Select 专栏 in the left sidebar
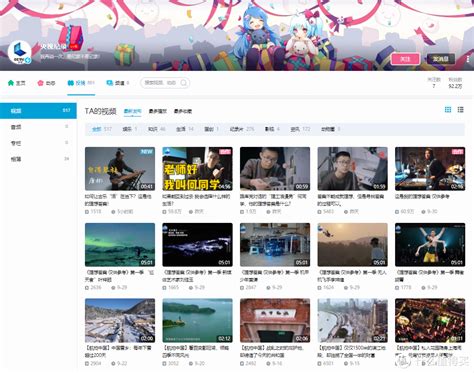 38,143
